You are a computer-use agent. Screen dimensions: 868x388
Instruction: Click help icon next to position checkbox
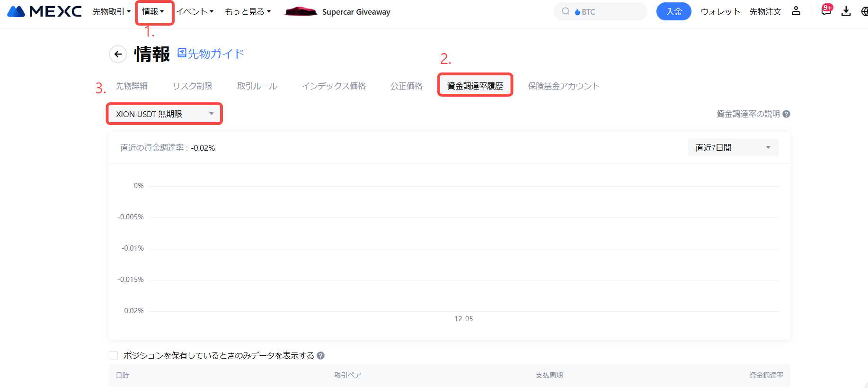click(320, 356)
